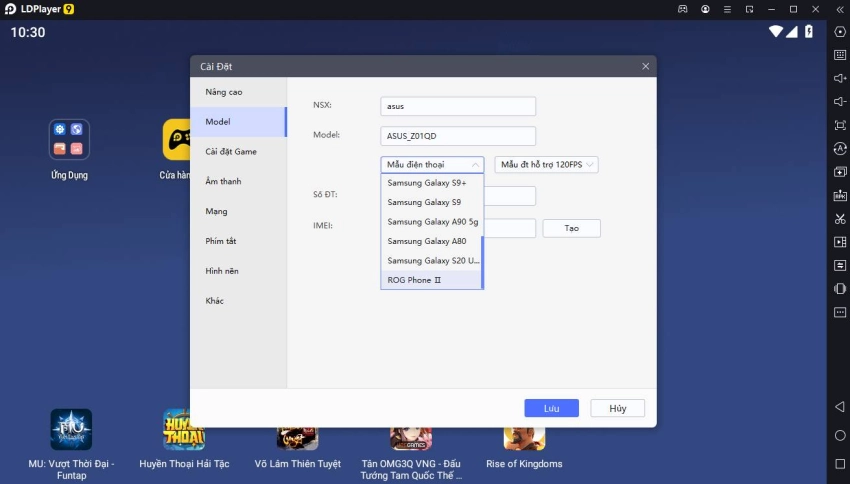Screen dimensions: 850x484
Task: Open the Ứng Dụng folder icon
Action: (69, 140)
